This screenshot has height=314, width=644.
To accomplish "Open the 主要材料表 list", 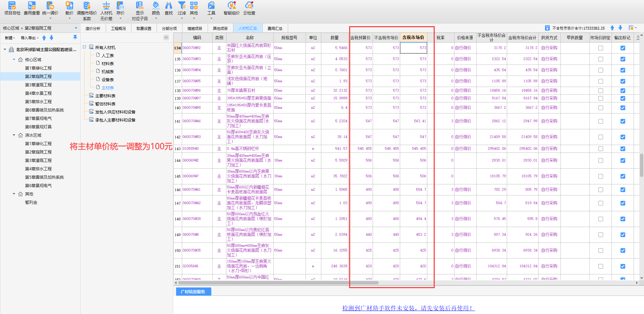I will [x=105, y=96].
